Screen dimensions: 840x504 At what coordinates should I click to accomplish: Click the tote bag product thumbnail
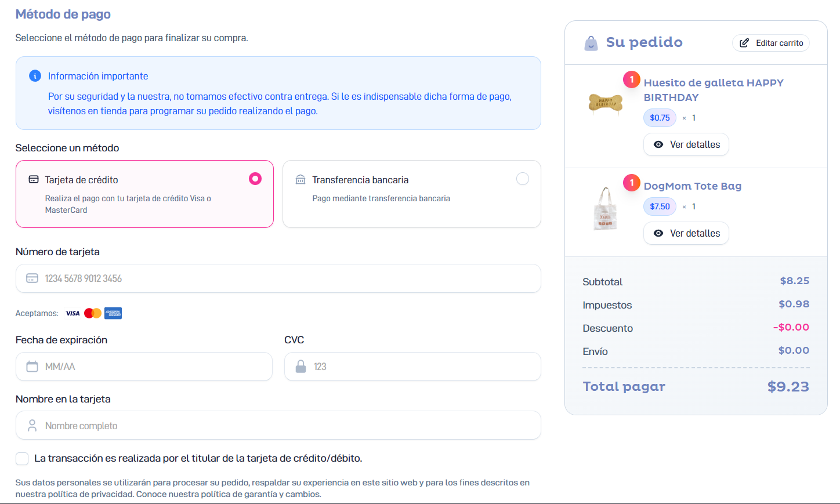click(x=605, y=209)
